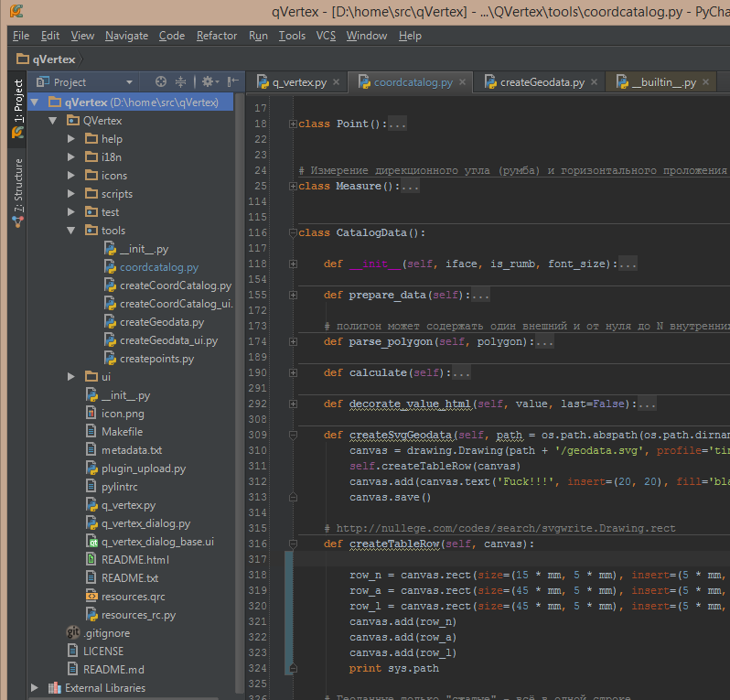The height and width of the screenshot is (700, 730).
Task: Unfold the calculate method block
Action: [293, 372]
